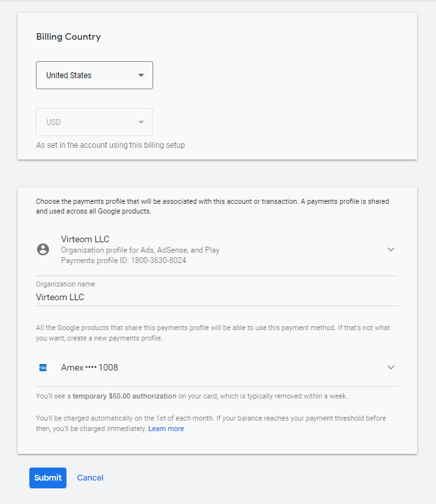Screen dimensions: 436x504
Task: Click the Organization profile for Ads description line
Action: (x=140, y=250)
